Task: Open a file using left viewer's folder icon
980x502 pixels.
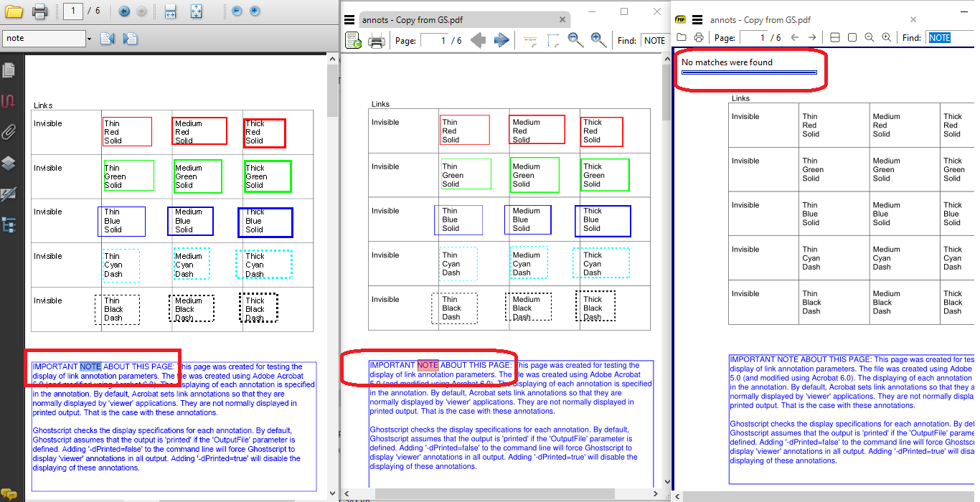Action: pos(14,11)
